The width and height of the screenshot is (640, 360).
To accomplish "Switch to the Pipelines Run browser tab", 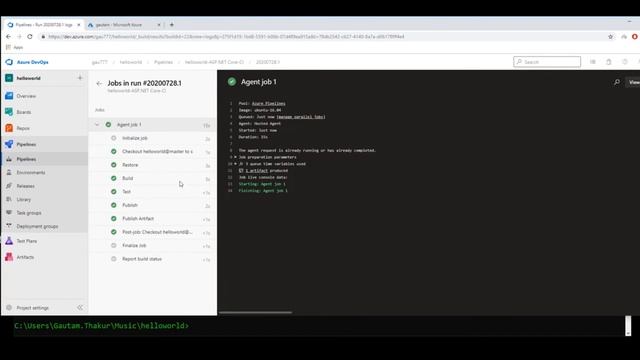I will pyautogui.click(x=43, y=25).
